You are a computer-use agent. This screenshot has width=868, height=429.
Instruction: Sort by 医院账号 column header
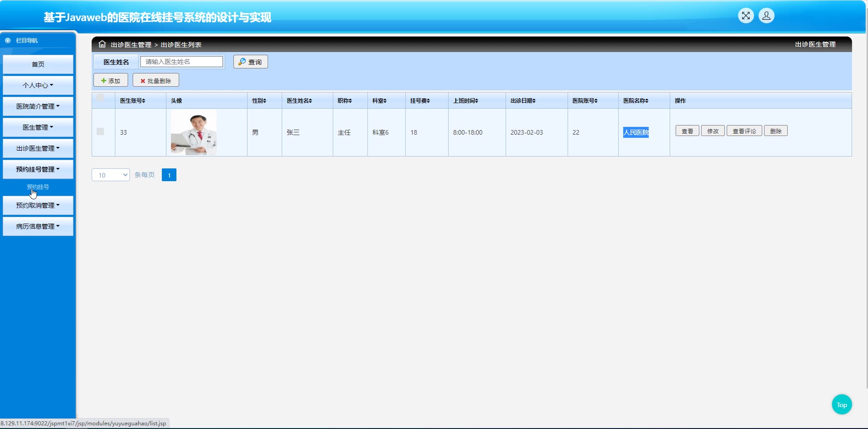coord(585,101)
